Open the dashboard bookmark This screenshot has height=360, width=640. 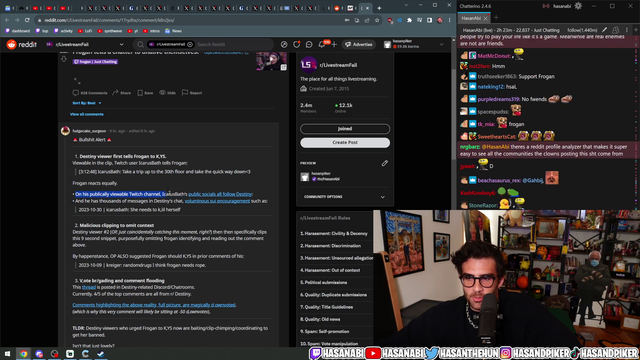click(x=18, y=31)
